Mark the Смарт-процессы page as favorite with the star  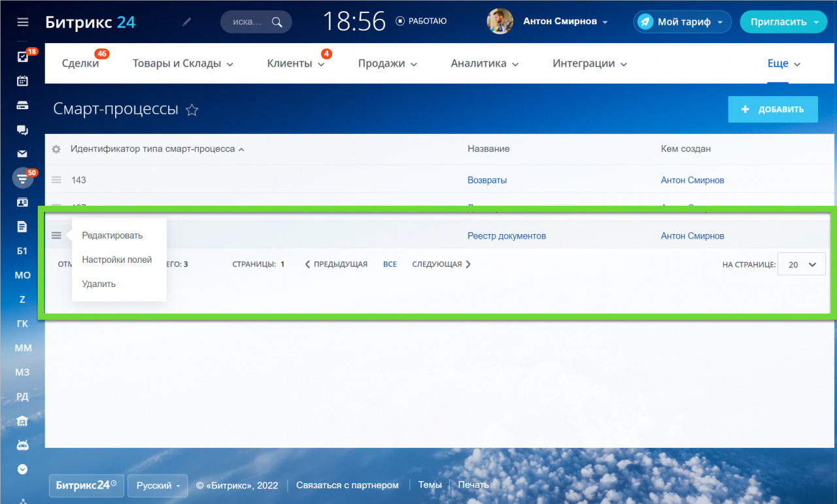point(192,110)
